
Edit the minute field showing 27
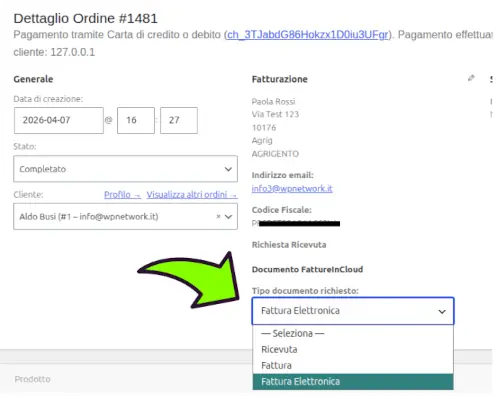179,120
